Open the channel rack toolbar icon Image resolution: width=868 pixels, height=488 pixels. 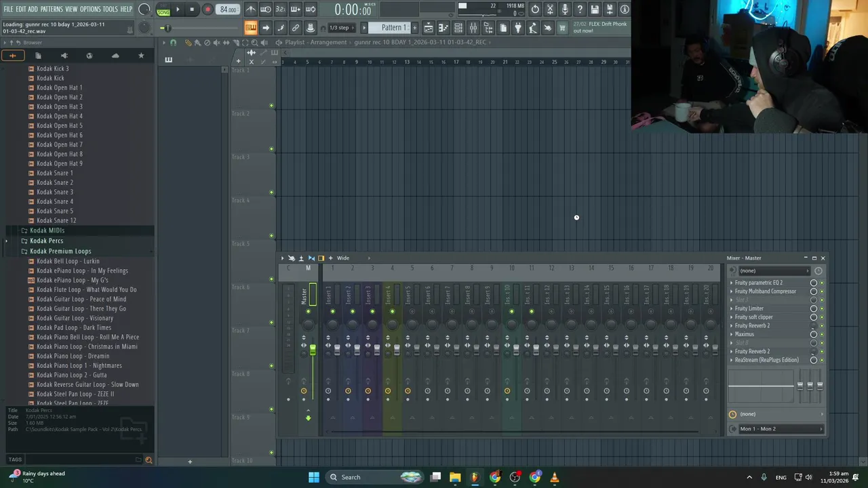[x=458, y=28]
